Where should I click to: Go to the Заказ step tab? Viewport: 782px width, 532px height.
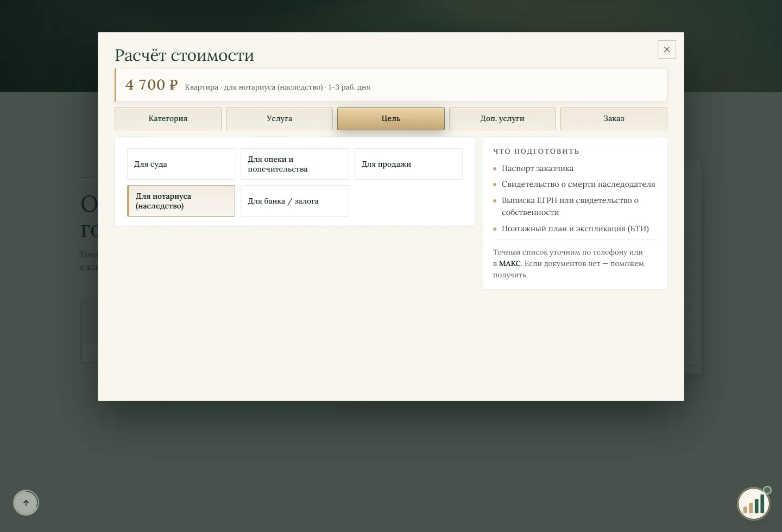tap(614, 119)
